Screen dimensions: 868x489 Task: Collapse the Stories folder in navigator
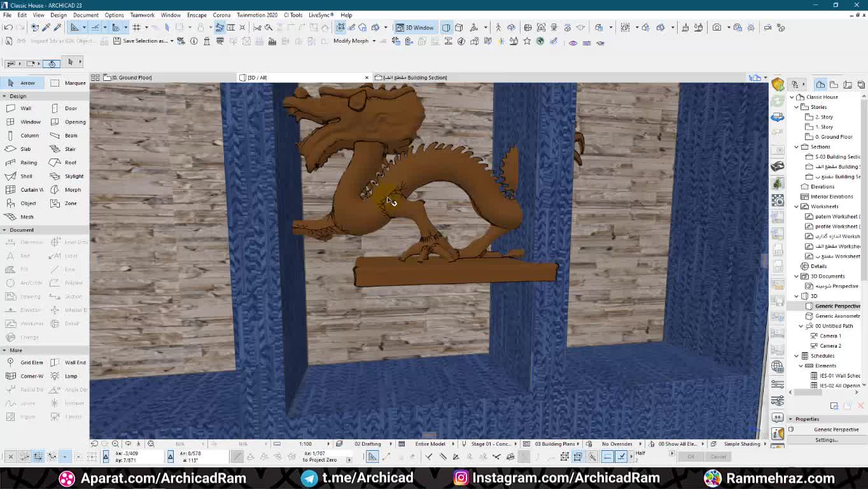pyautogui.click(x=797, y=107)
